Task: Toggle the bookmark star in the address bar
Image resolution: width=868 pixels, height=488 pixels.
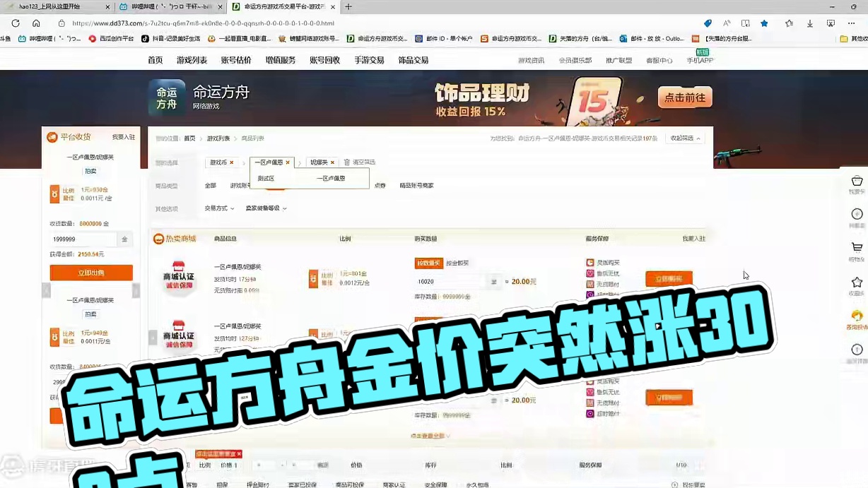Action: tap(764, 23)
